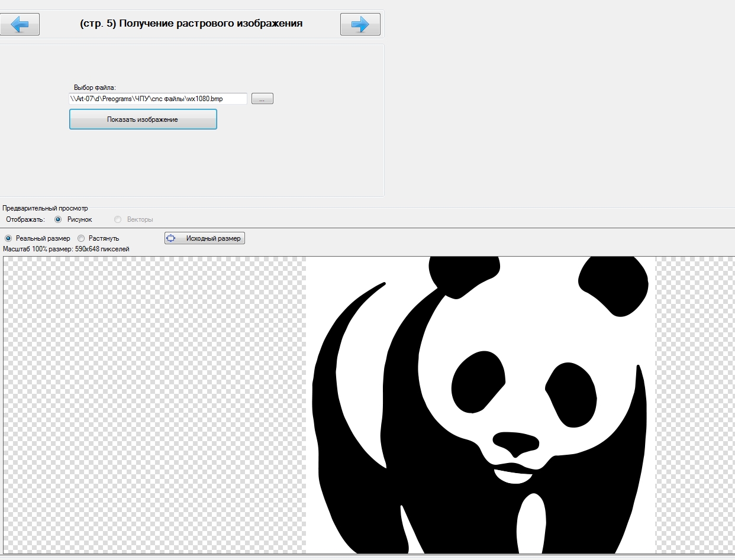This screenshot has width=735, height=560.
Task: Go back with the left arrow button
Action: (x=20, y=24)
